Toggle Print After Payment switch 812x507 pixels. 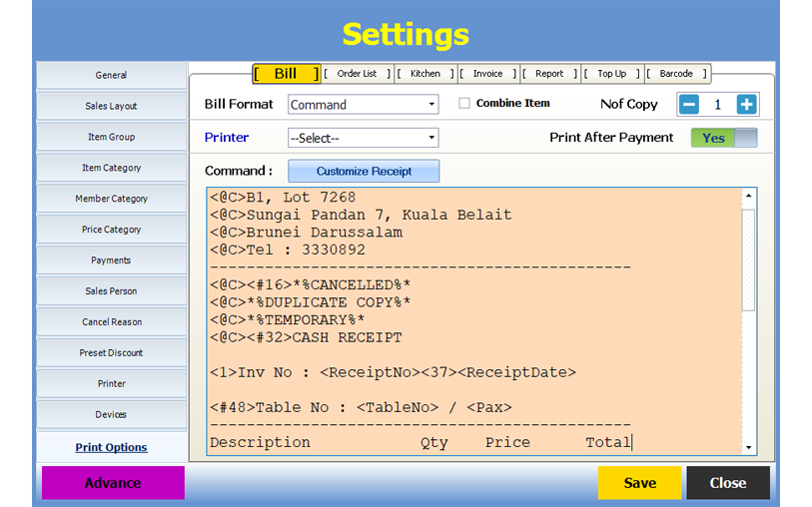pyautogui.click(x=724, y=138)
